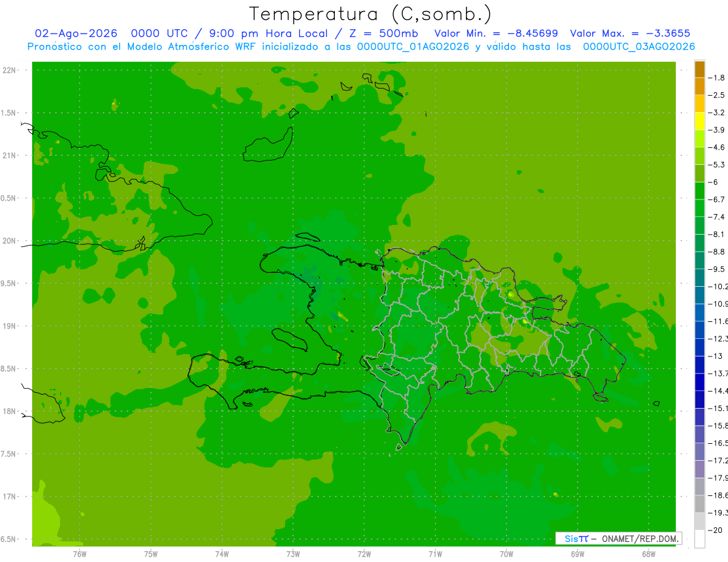Image resolution: width=728 pixels, height=562 pixels.
Task: Click the '20N' latitude axis label
Action: (x=8, y=241)
